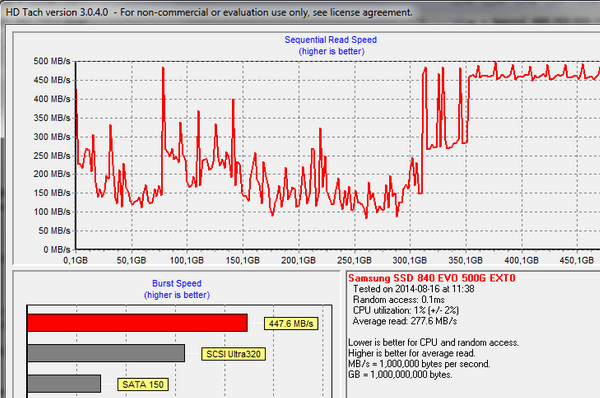Click the 'Tested on 2014-08-16 at 11:38' line
This screenshot has width=600, height=398.
[x=414, y=289]
